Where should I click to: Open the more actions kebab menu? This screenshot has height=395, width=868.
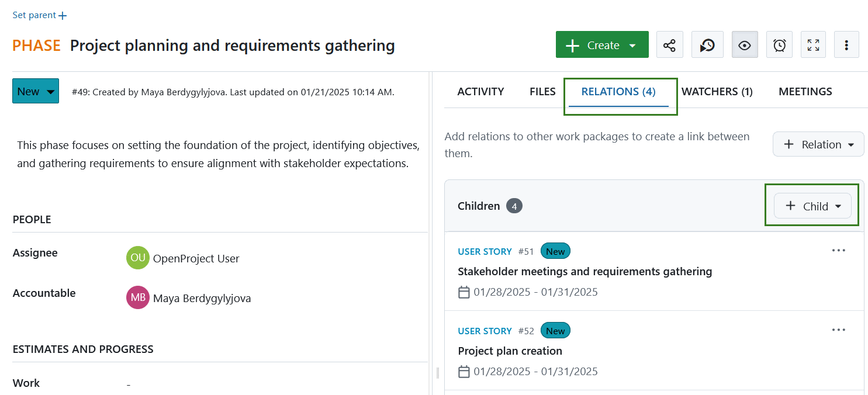tap(846, 44)
